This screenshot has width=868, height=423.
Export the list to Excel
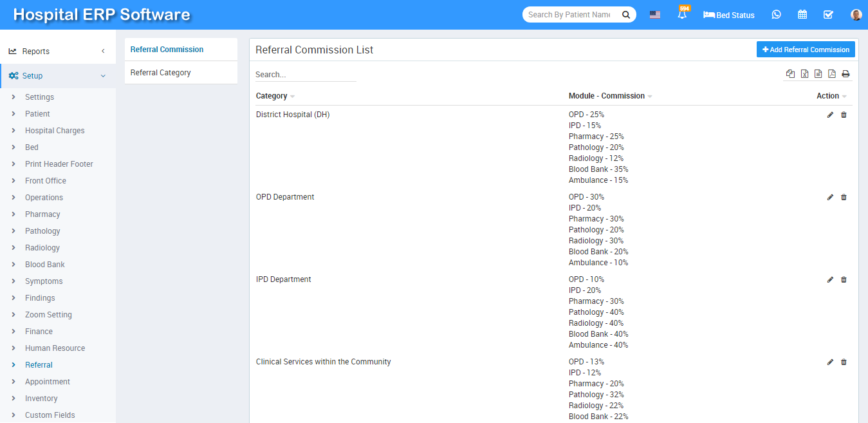point(804,74)
